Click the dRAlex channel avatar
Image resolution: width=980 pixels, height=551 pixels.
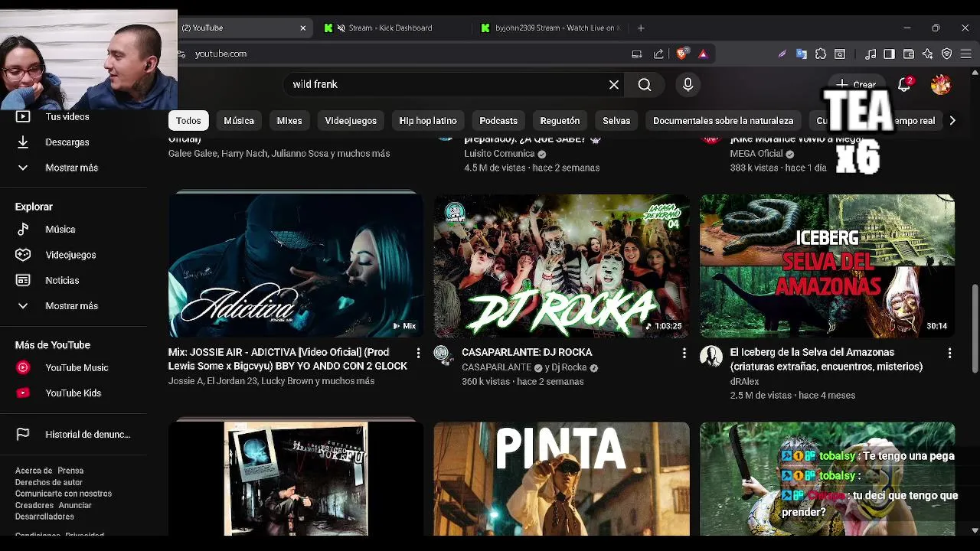pos(711,356)
